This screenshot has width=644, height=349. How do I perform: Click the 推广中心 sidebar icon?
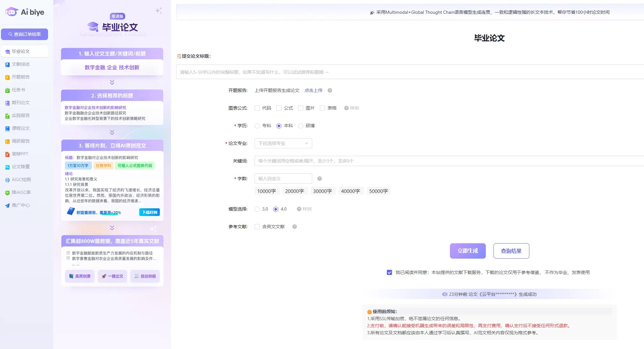(20, 205)
